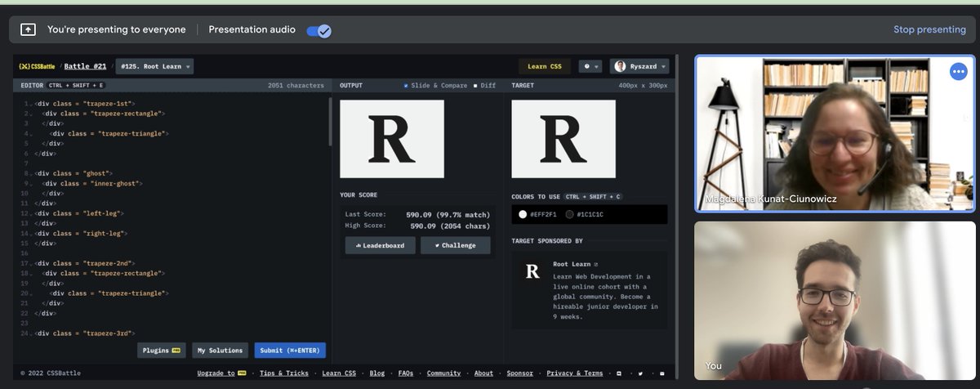Screen dimensions: 980x389
Task: Click the EDITOR panel heading
Action: click(x=30, y=85)
